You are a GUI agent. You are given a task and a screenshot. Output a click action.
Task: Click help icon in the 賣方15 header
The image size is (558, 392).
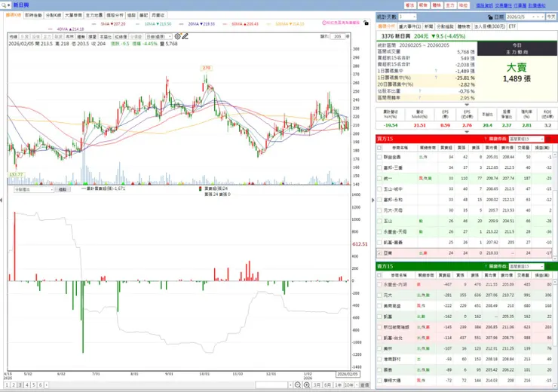pos(486,266)
